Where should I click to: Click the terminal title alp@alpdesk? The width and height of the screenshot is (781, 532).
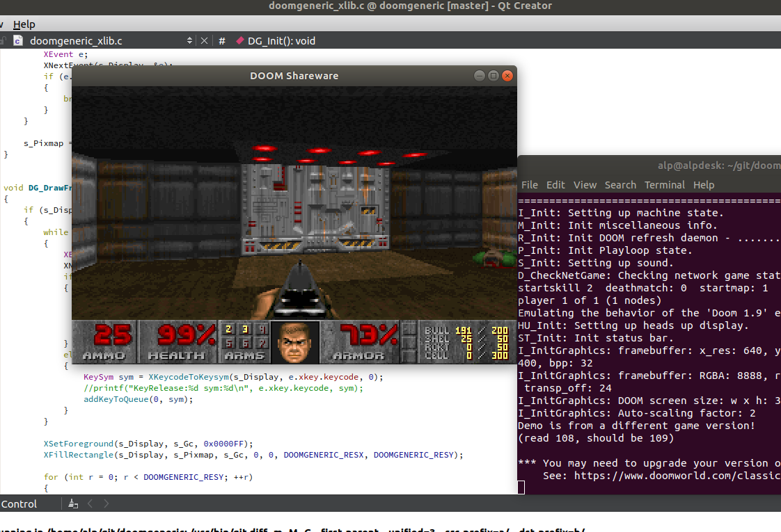pyautogui.click(x=719, y=166)
